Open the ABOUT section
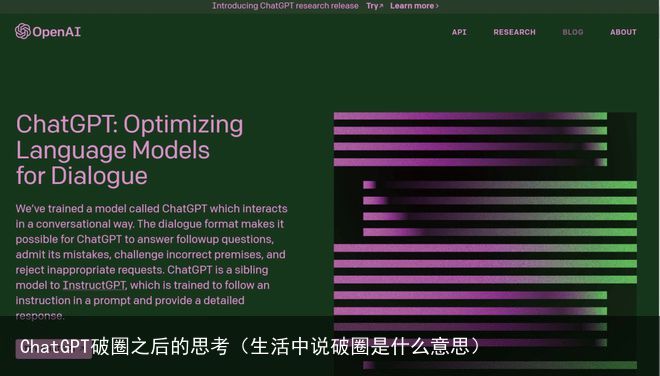The height and width of the screenshot is (376, 660). tap(623, 32)
